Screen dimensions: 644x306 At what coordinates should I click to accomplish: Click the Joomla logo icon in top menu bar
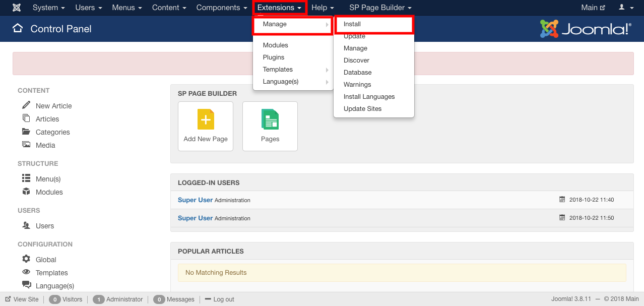tap(17, 8)
